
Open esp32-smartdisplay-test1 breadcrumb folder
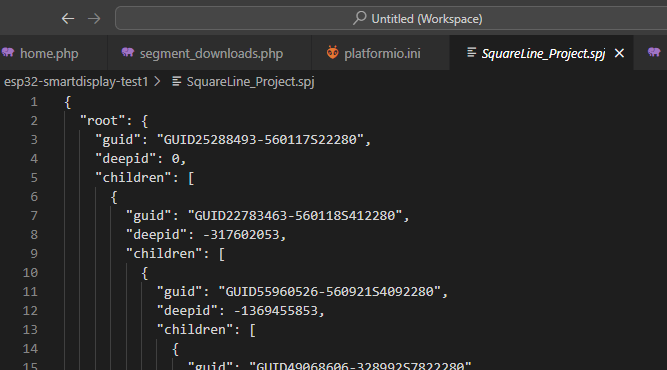(76, 82)
